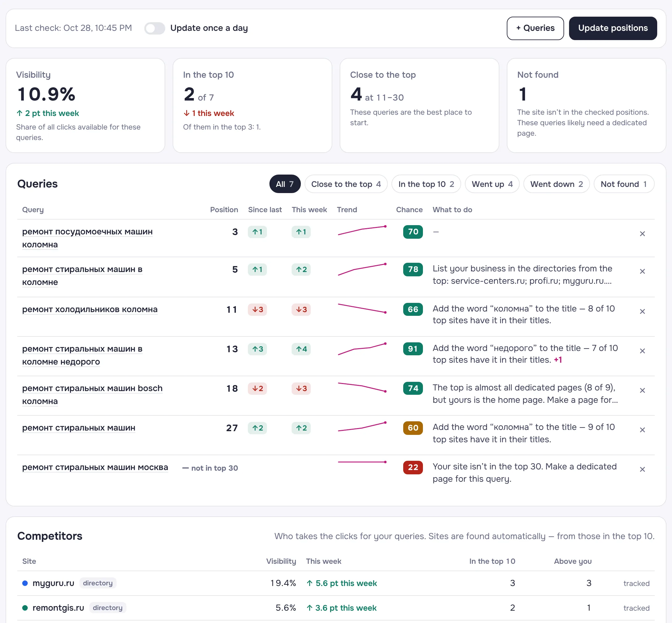Click the orange chance badge 60
Viewport: 672px width, 623px height.
pyautogui.click(x=413, y=428)
